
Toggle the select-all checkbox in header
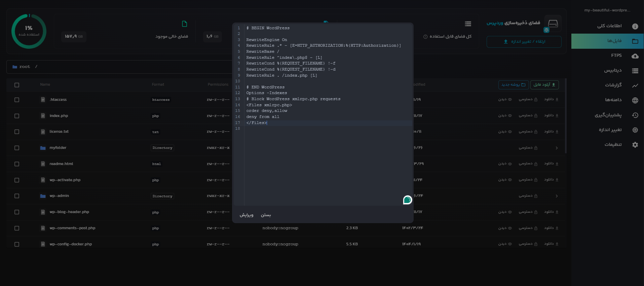click(x=17, y=85)
